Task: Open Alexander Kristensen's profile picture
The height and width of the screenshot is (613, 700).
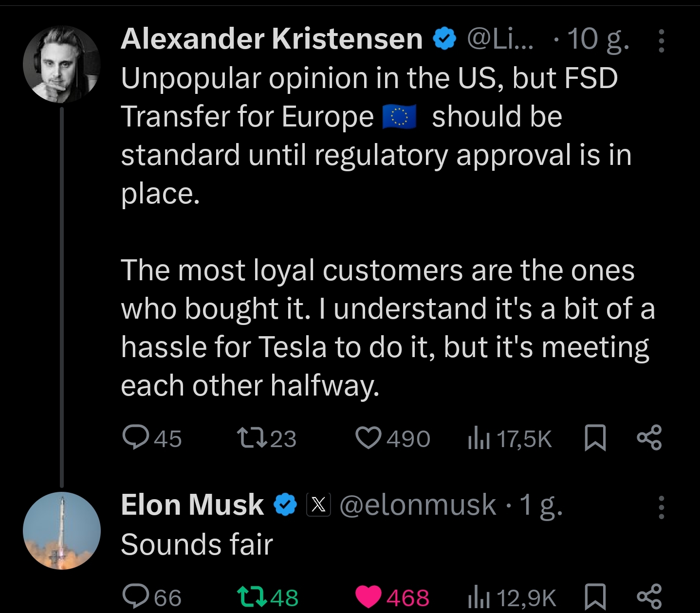Action: pyautogui.click(x=62, y=64)
